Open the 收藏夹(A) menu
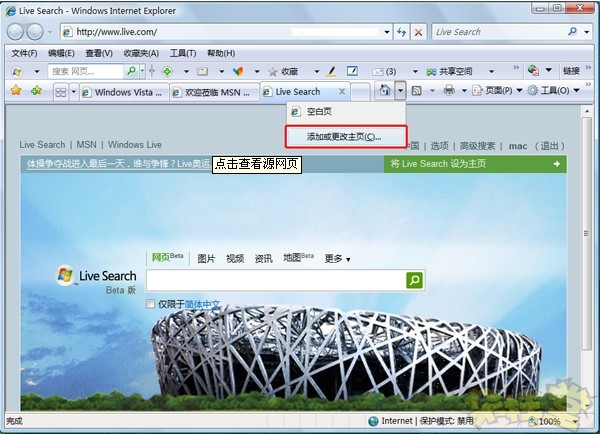 pos(141,53)
